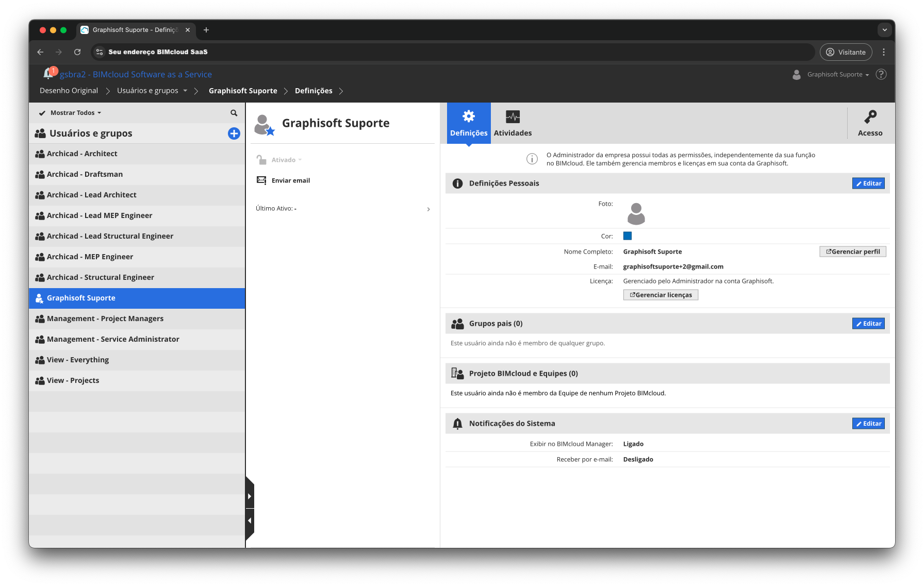Click the Graphisoft Suporte breadcrumb
Viewport: 924px width, 586px height.
click(243, 91)
